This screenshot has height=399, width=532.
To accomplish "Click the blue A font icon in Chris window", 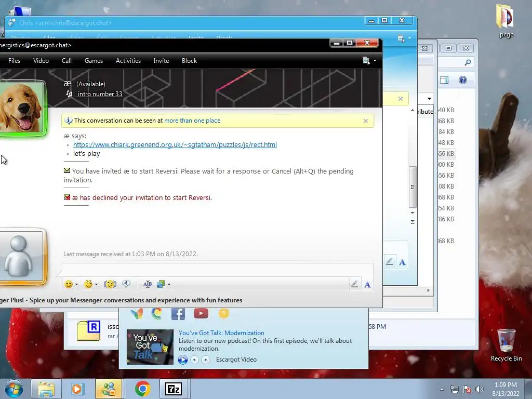I will (403, 262).
